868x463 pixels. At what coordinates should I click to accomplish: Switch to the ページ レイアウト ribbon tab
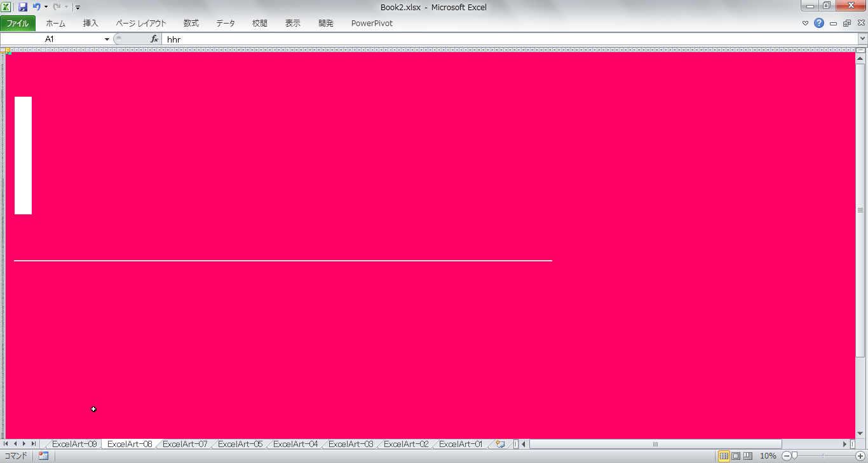pos(141,24)
